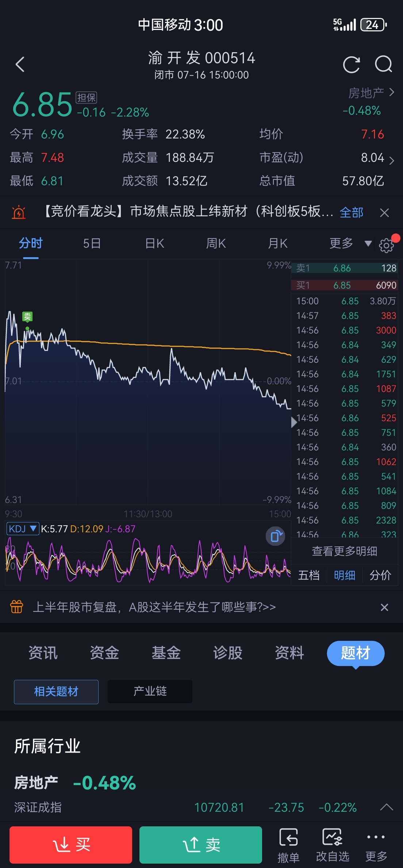Open the 资金 capital flow tab

[104, 653]
